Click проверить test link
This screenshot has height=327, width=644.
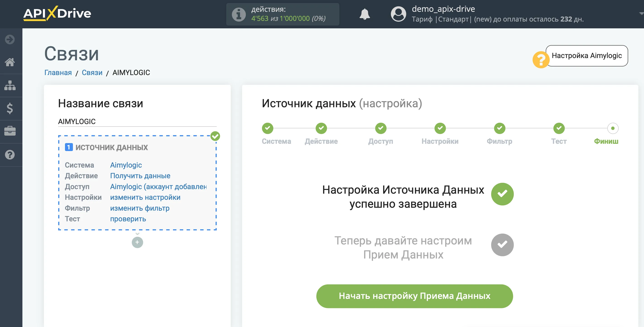(x=128, y=219)
